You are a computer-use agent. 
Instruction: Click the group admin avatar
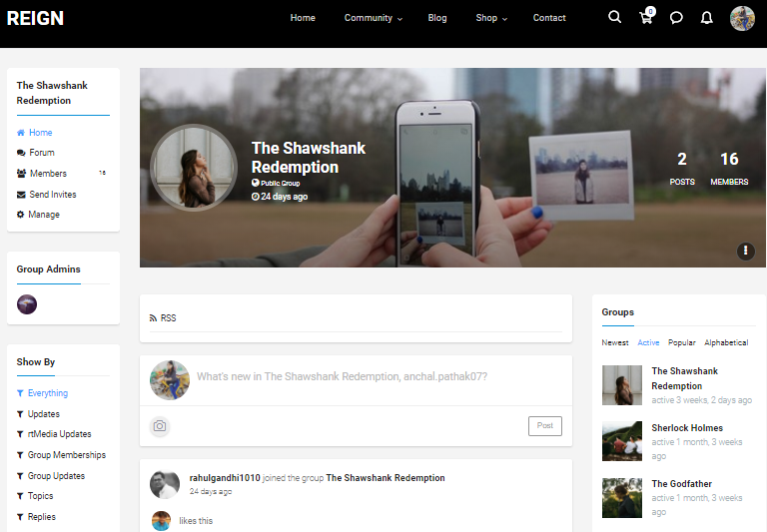tap(27, 304)
